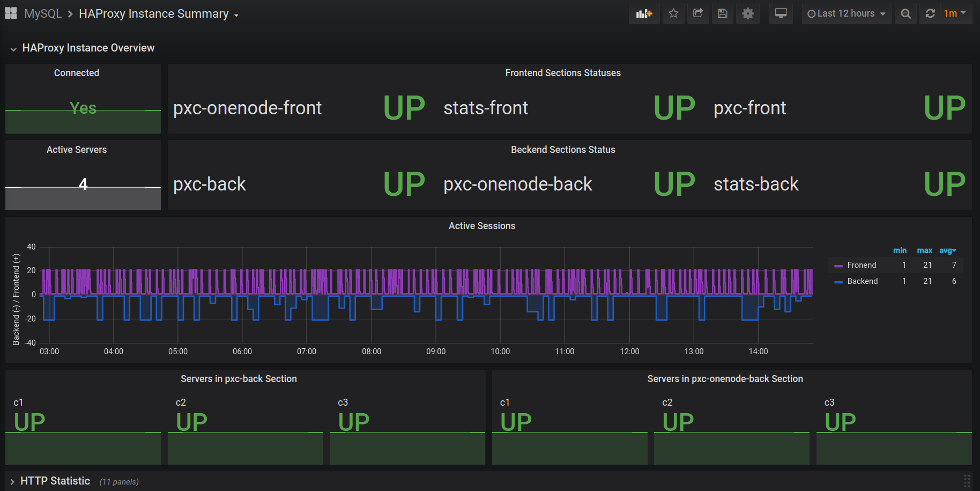Screen dimensions: 980x491
Task: Zoom out time range magnifier icon
Action: [x=905, y=13]
